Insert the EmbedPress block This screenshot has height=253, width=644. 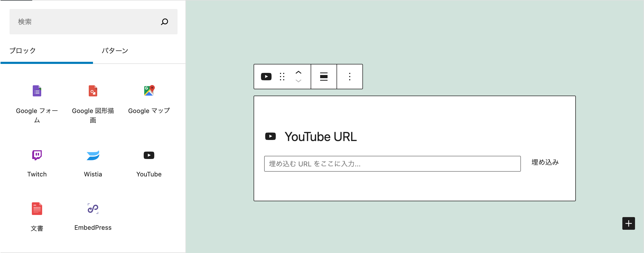93,217
